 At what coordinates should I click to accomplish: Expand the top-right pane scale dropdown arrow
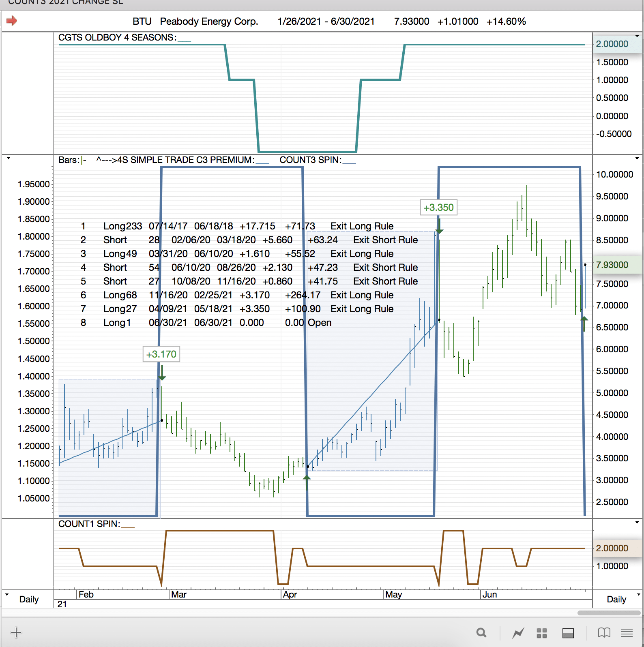637,36
